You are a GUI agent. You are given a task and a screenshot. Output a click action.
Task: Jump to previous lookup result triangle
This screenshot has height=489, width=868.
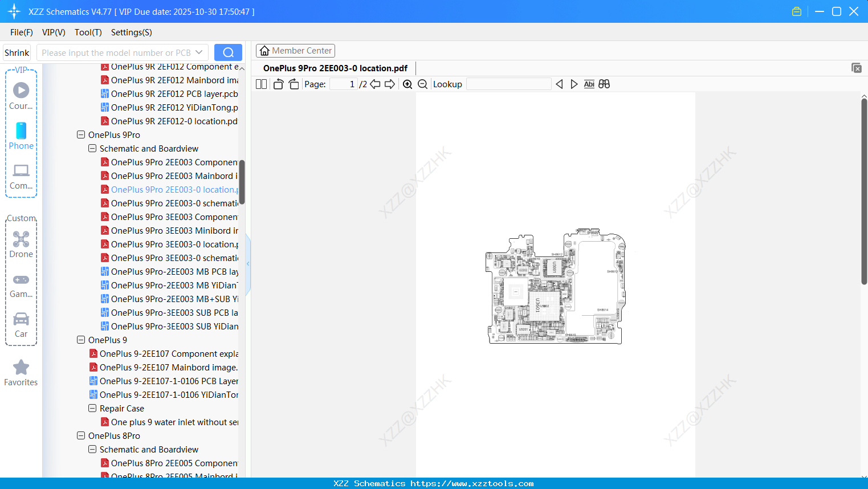click(559, 84)
